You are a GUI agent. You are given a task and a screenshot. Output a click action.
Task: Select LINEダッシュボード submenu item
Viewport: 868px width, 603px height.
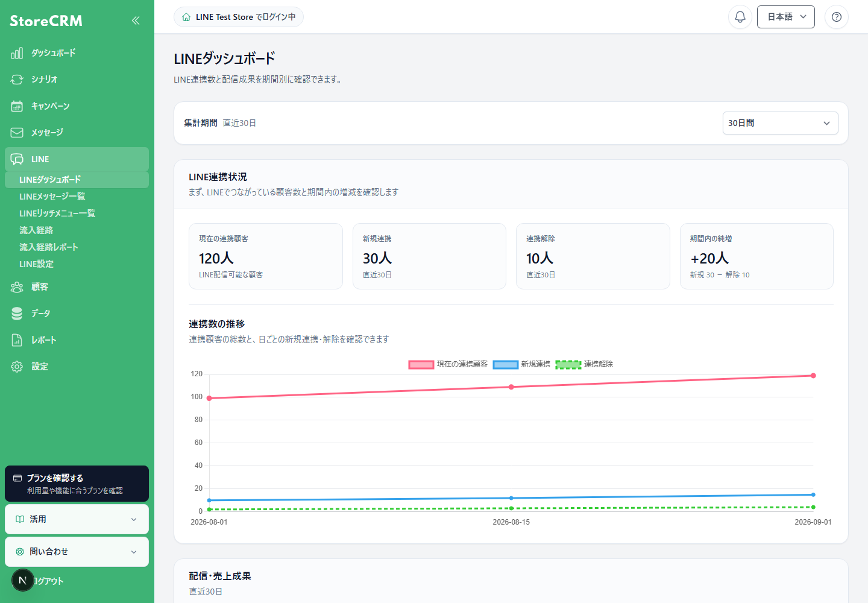[77, 180]
